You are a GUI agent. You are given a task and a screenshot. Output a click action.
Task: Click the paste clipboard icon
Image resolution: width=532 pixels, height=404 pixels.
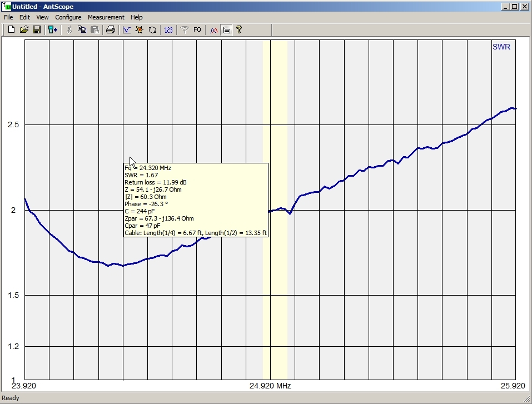(95, 30)
